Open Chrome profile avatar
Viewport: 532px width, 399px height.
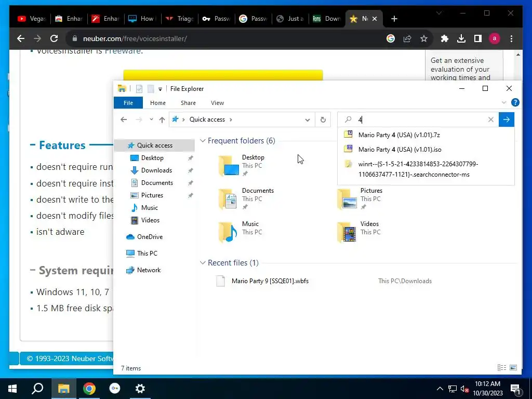(x=495, y=38)
